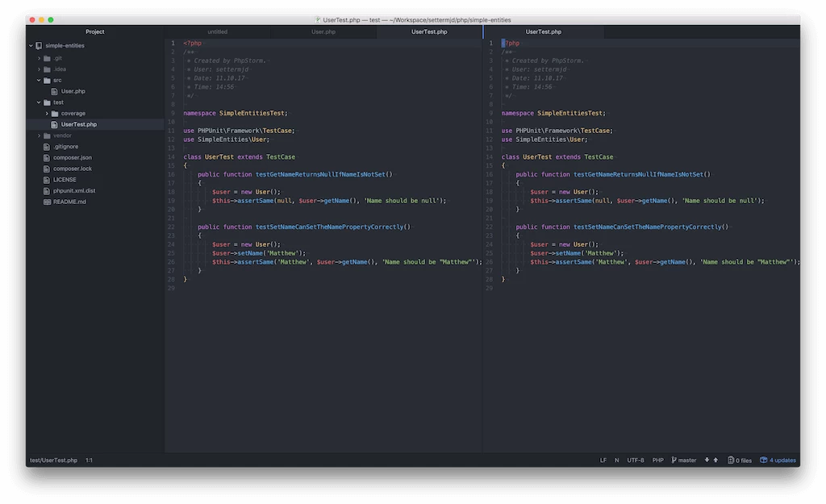Expand the vendor folder

[38, 135]
